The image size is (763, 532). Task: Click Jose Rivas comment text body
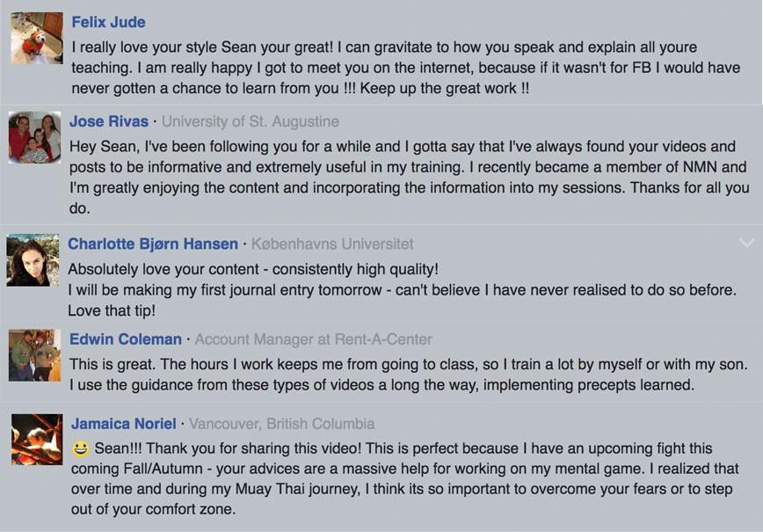[410, 177]
